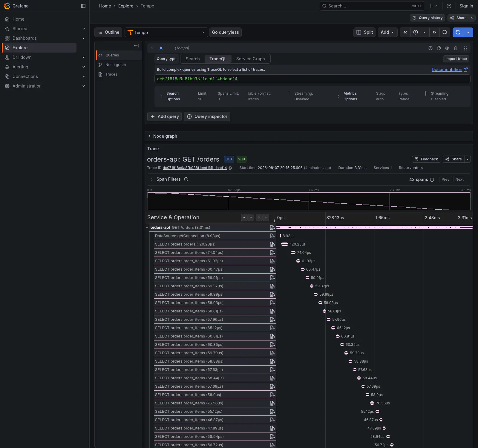This screenshot has height=448, width=478.
Task: Open the help icon in top bar
Action: pyautogui.click(x=449, y=6)
